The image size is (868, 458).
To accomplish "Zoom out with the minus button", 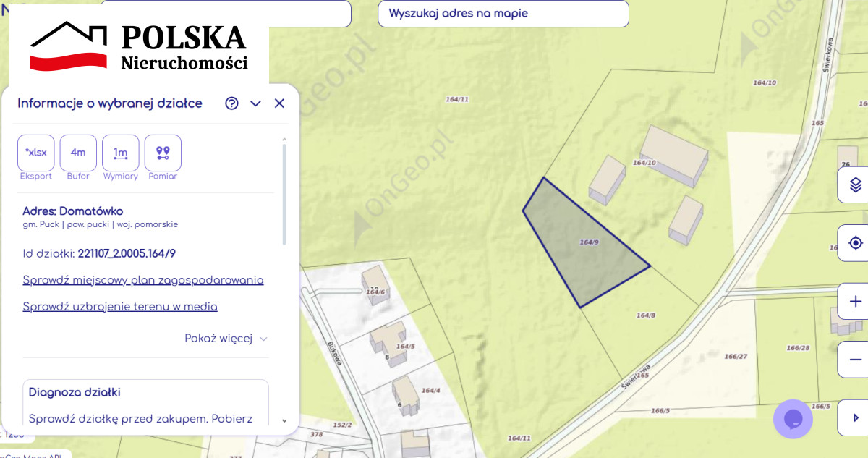I will point(855,360).
